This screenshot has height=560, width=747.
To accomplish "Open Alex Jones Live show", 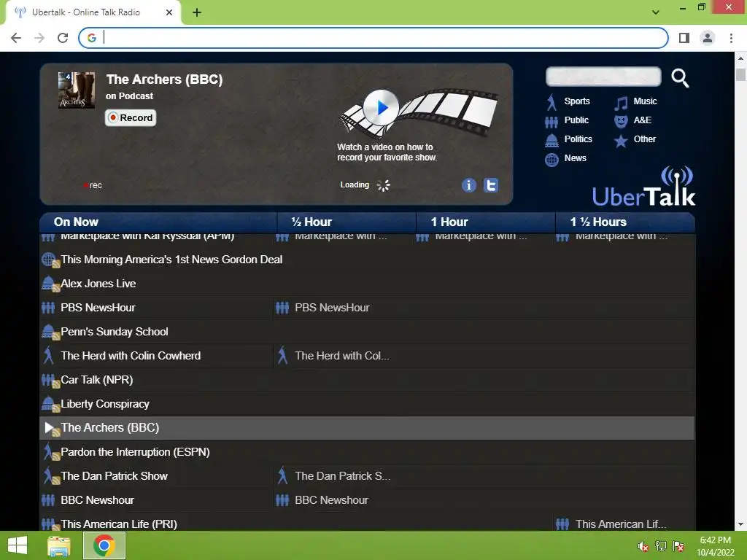I will [x=98, y=284].
